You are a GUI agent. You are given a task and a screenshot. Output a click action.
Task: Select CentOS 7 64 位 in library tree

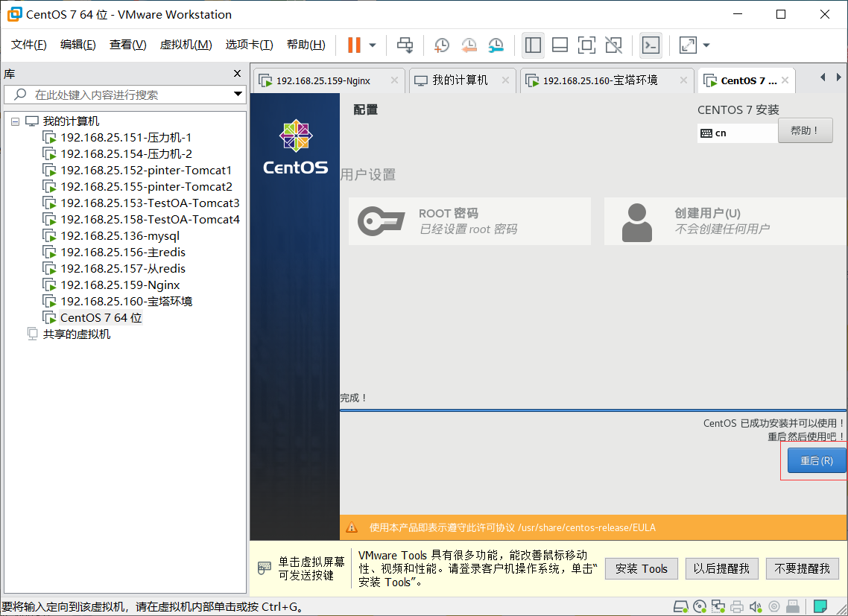click(x=101, y=317)
